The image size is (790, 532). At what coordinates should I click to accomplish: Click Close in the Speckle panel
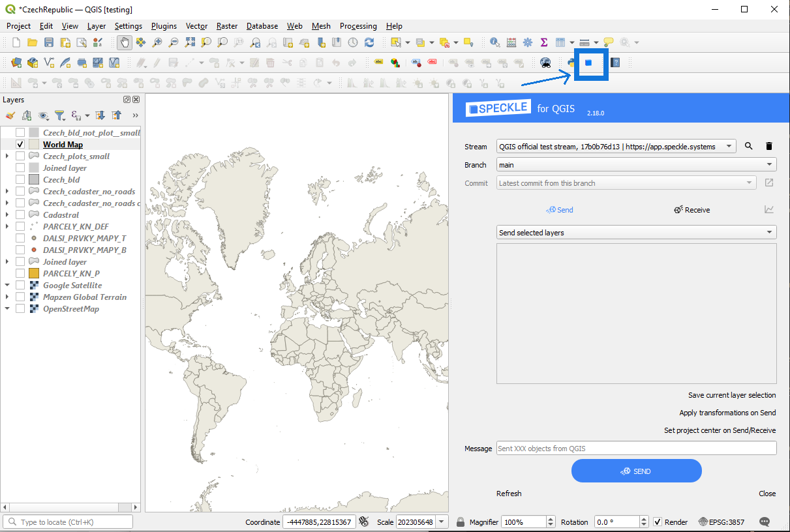767,494
